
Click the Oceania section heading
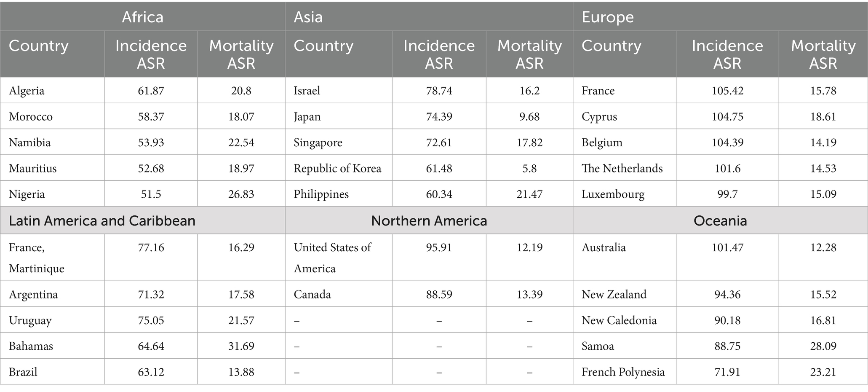pyautogui.click(x=720, y=221)
